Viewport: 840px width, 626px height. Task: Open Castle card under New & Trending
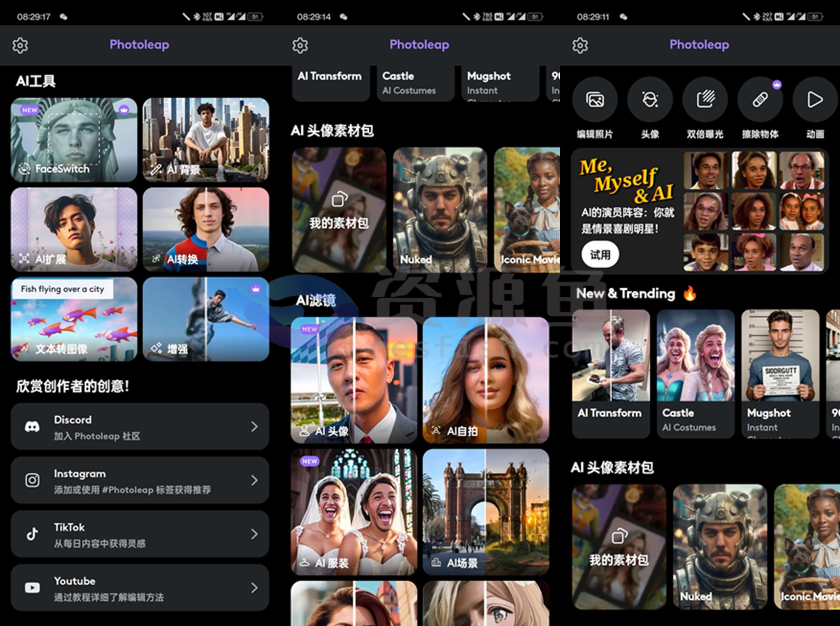click(696, 374)
